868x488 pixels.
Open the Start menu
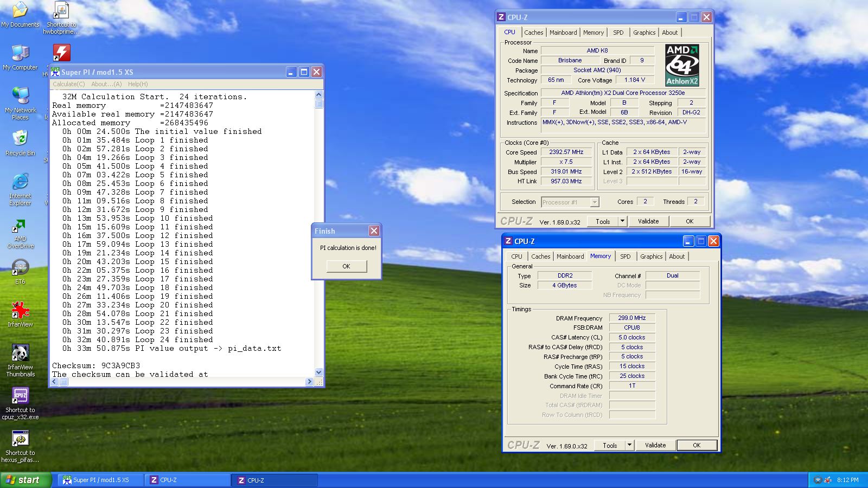pos(25,480)
